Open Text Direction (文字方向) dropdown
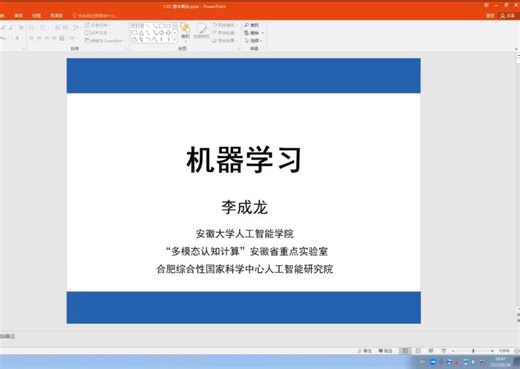Screen dimensions: 520x369 tap(97, 25)
